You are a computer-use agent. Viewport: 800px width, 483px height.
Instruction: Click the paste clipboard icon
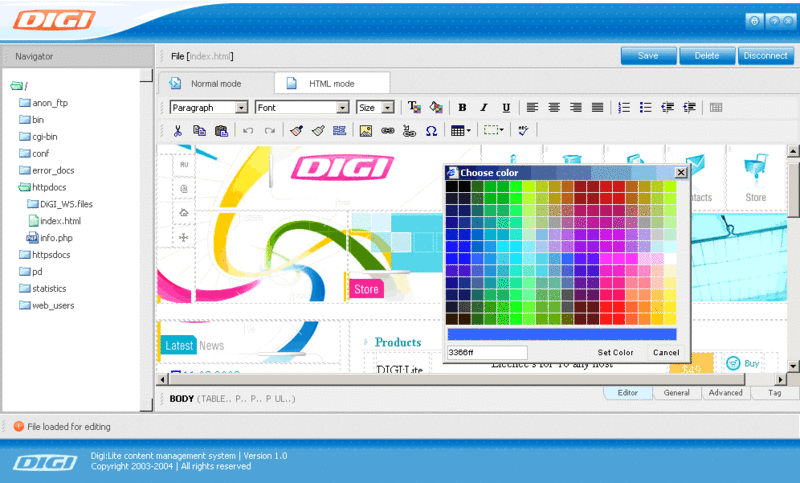221,131
